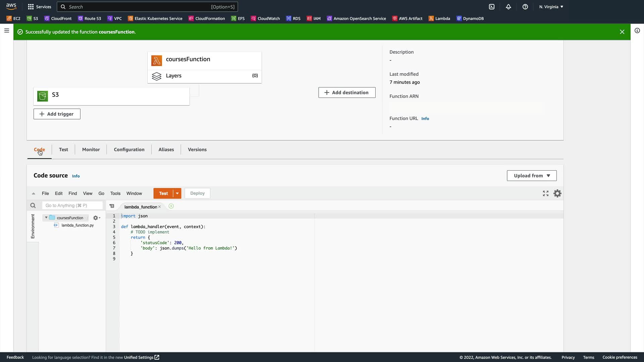Screen dimensions: 644x362
Task: Click the editor search magnifier icon
Action: (x=33, y=205)
